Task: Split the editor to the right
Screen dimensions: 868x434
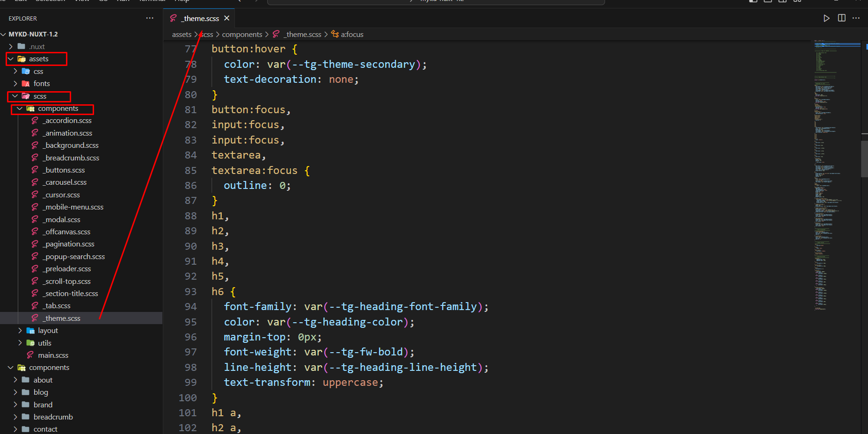Action: click(x=841, y=18)
